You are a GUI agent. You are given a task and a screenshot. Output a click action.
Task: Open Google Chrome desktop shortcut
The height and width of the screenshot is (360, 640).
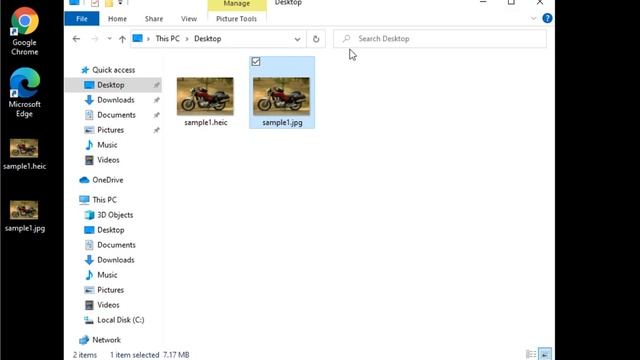tap(24, 31)
